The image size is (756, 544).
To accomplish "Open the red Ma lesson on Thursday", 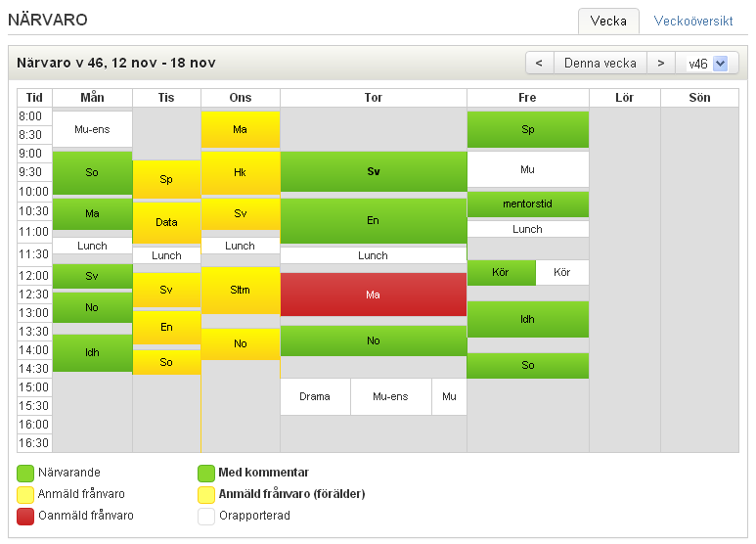I will click(374, 295).
